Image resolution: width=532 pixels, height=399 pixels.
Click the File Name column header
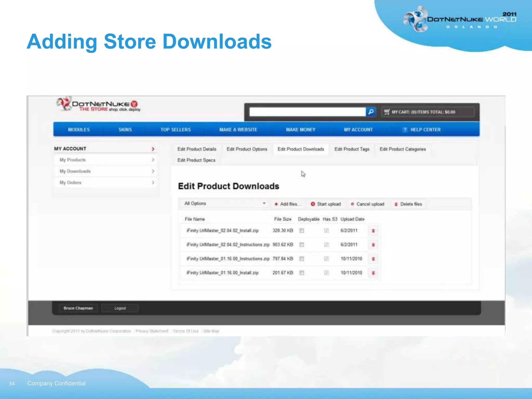(195, 219)
